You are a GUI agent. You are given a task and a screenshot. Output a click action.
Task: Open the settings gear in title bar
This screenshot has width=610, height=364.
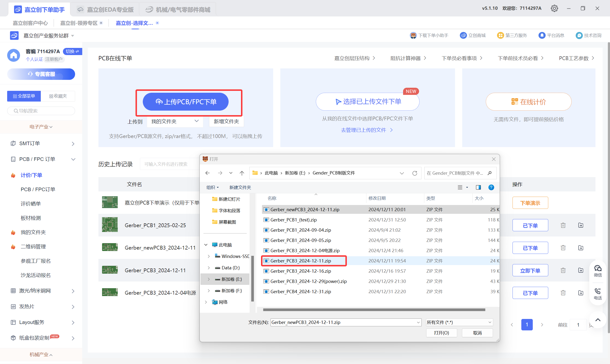554,8
